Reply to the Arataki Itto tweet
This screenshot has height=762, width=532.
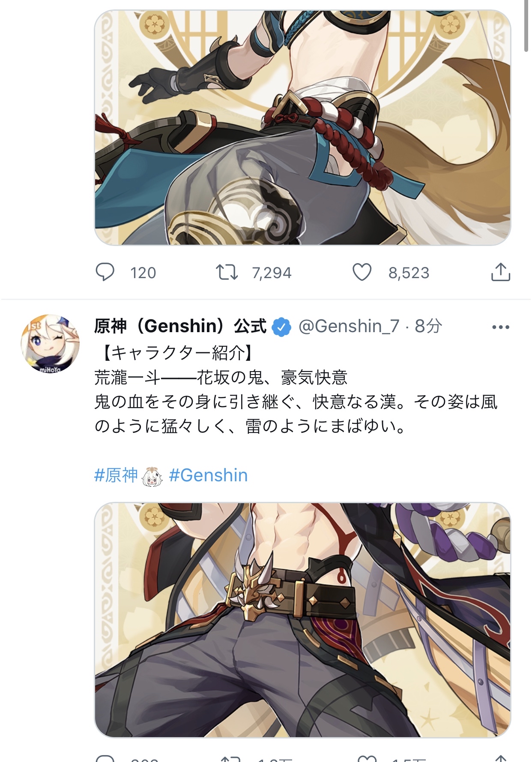[105, 758]
